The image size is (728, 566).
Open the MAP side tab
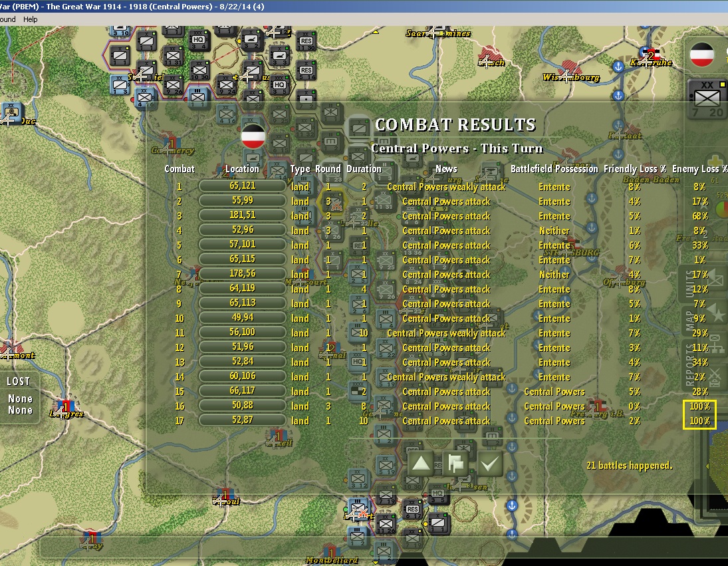point(690,321)
